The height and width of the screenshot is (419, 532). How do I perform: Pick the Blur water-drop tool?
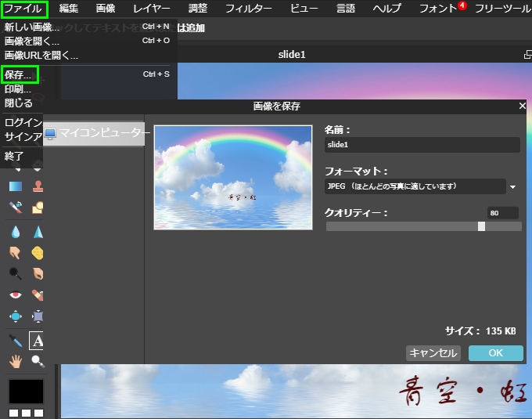tap(16, 231)
